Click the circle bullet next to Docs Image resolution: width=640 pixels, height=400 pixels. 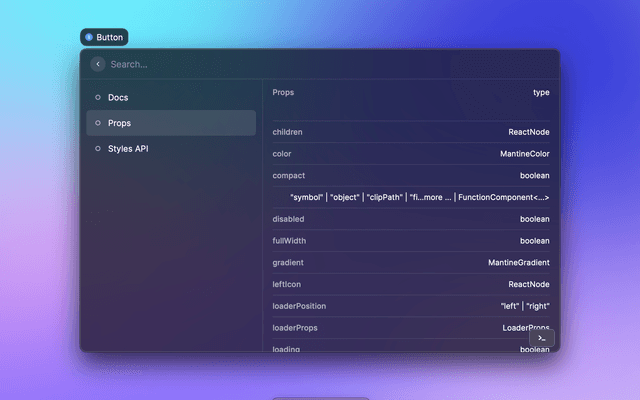pos(97,97)
